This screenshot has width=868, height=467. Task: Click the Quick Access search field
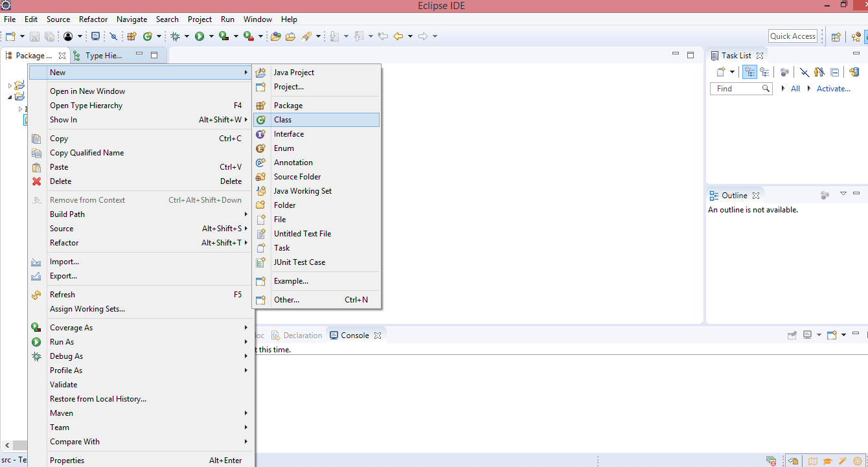coord(793,36)
